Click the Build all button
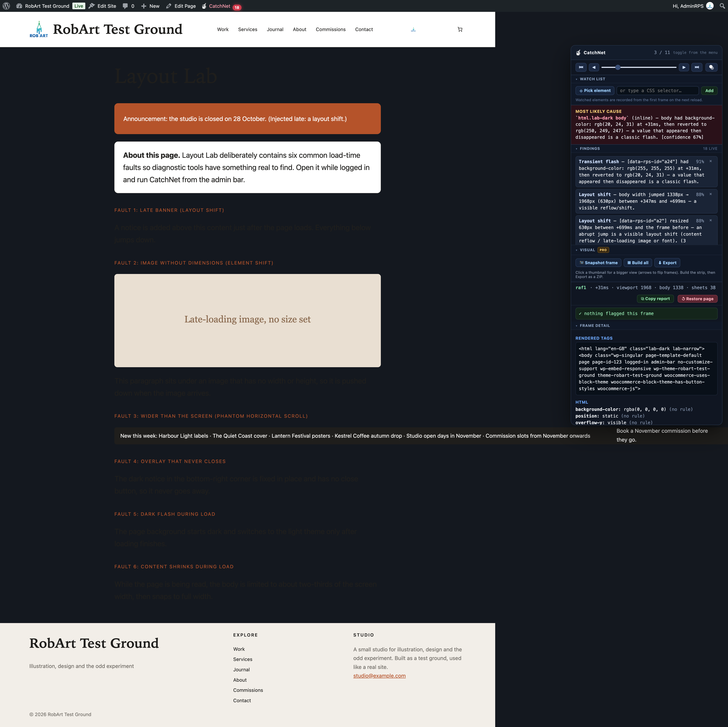 [638, 263]
